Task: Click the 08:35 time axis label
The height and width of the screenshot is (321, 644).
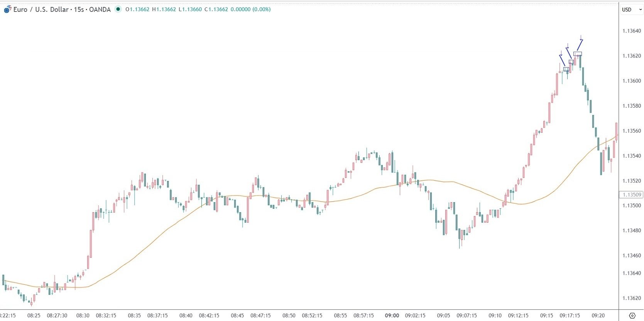Action: 134,316
